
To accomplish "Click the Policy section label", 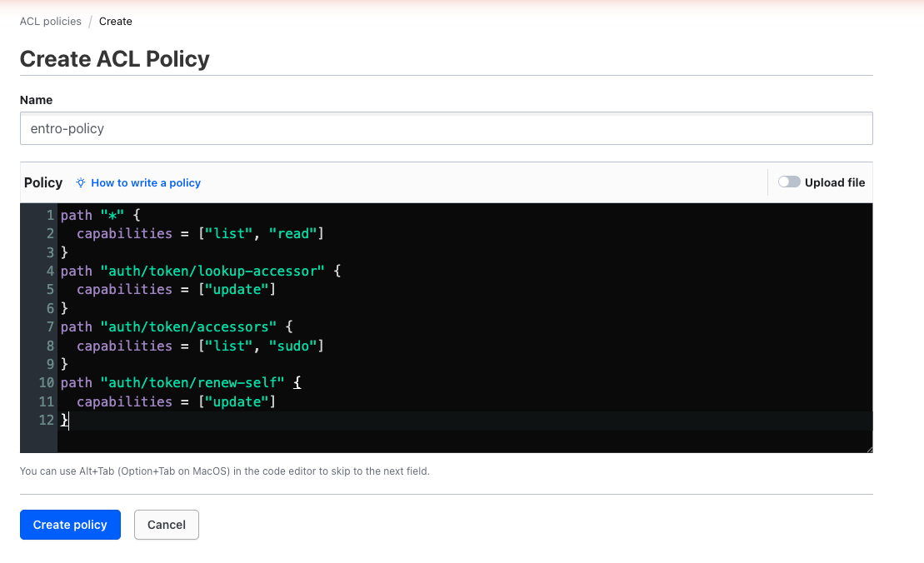I will [x=43, y=182].
